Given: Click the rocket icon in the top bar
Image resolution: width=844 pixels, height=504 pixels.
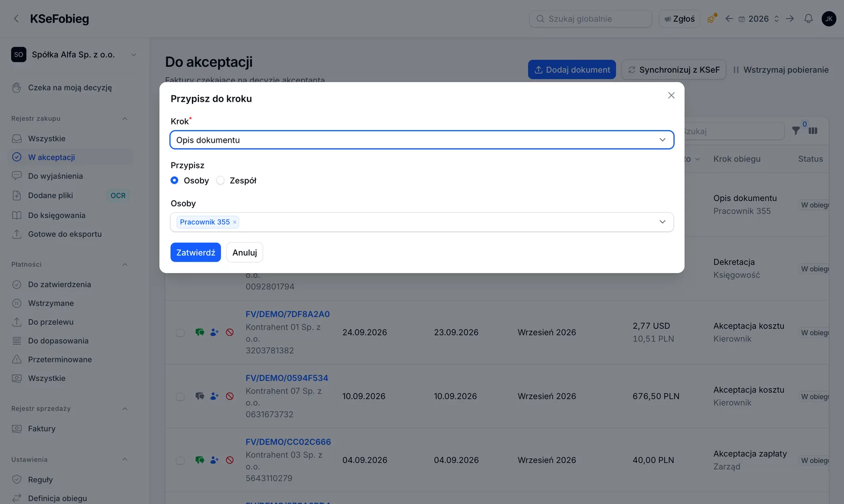Looking at the screenshot, I should [712, 19].
